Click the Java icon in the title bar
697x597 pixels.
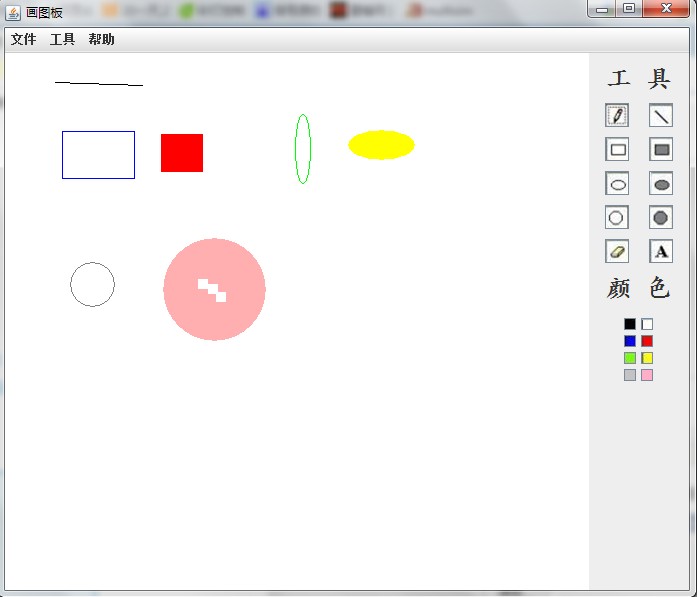(13, 12)
